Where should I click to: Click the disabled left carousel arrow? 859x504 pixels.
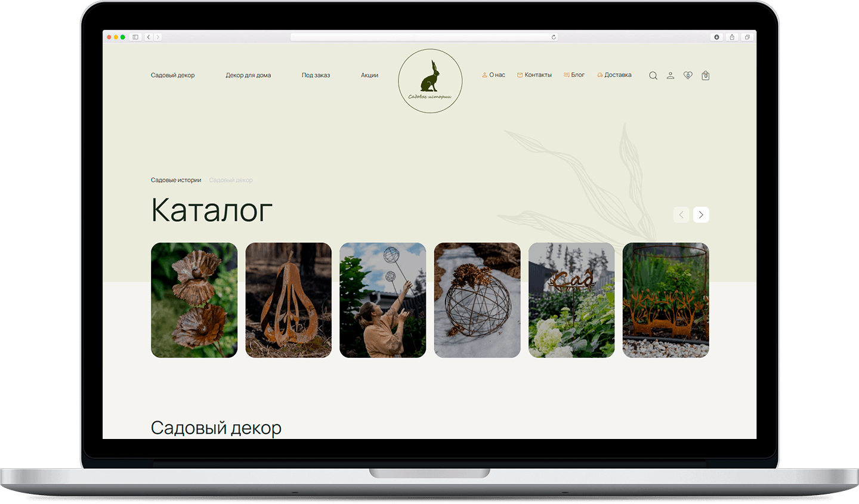tap(681, 214)
